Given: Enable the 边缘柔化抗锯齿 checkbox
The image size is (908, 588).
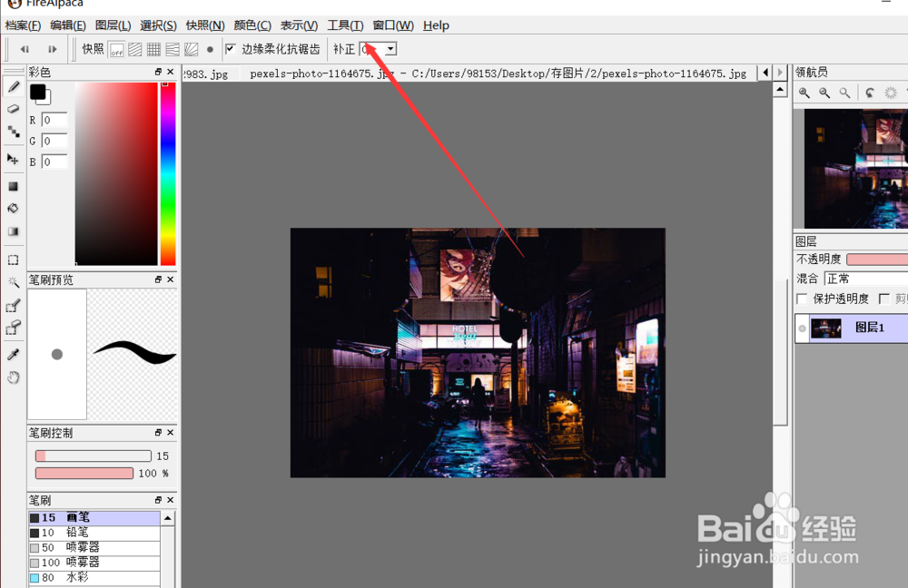Looking at the screenshot, I should (230, 49).
